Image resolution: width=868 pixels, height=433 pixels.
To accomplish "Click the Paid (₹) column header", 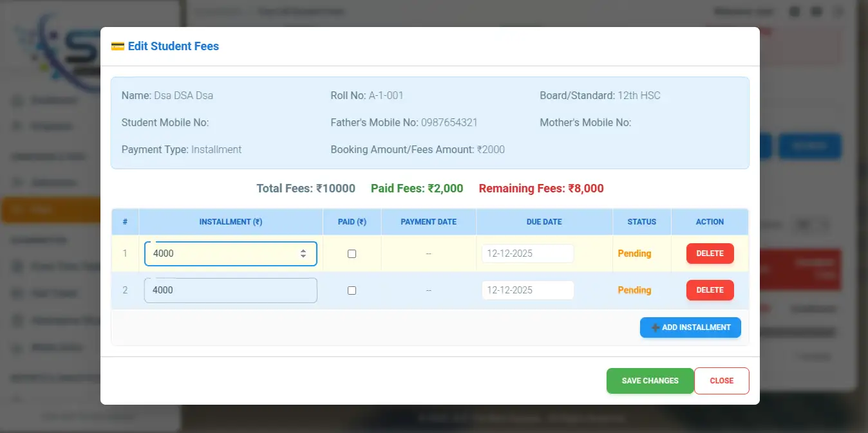I will (x=352, y=222).
